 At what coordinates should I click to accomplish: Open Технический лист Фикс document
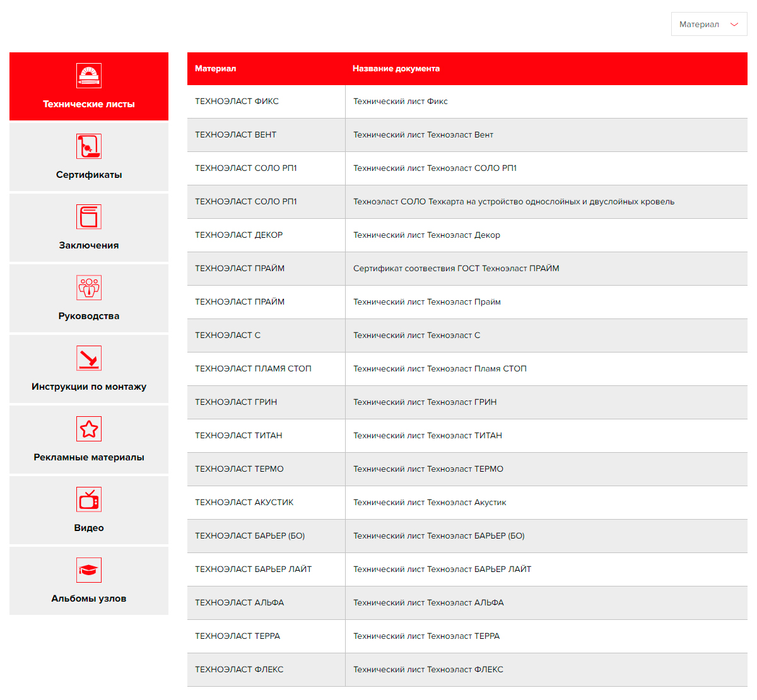tap(401, 102)
